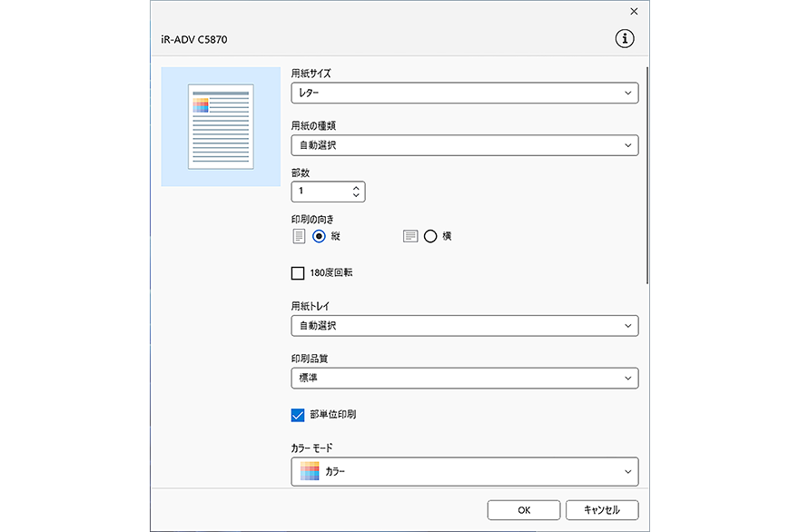Enable the 180度回転 checkbox
Image resolution: width=799 pixels, height=532 pixels.
coord(298,272)
